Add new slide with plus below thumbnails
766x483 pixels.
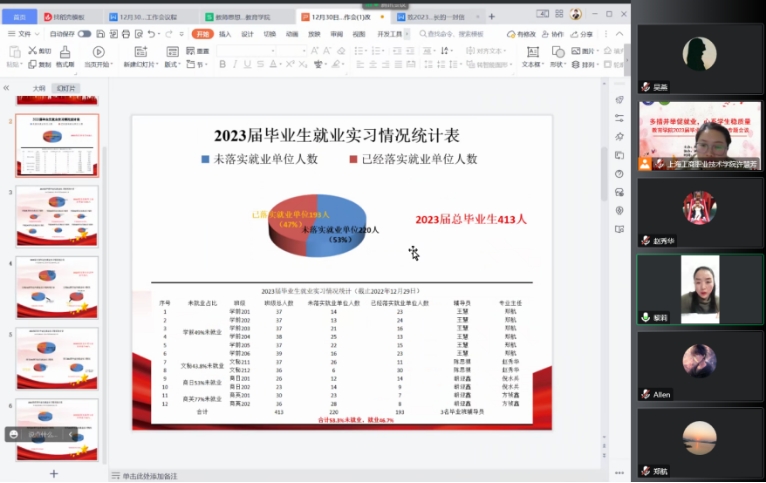54,473
